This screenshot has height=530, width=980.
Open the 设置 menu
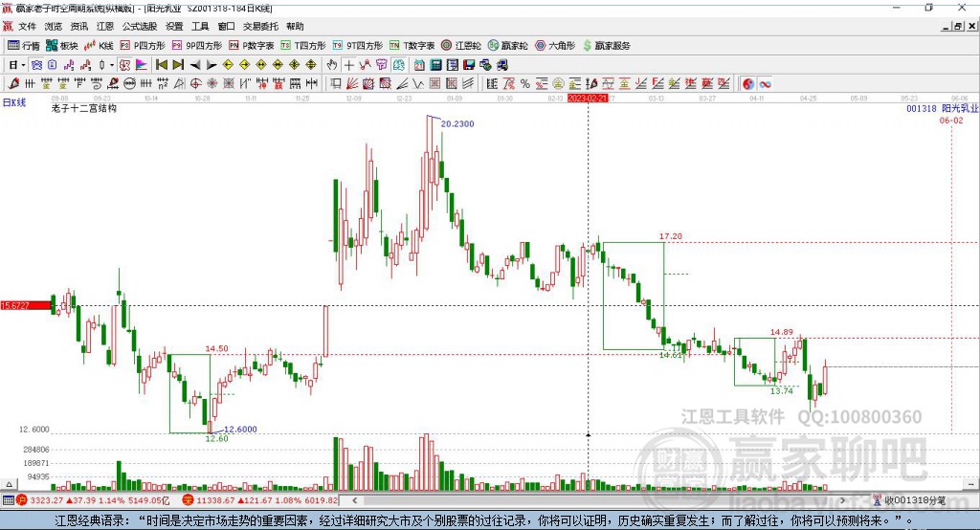click(174, 26)
